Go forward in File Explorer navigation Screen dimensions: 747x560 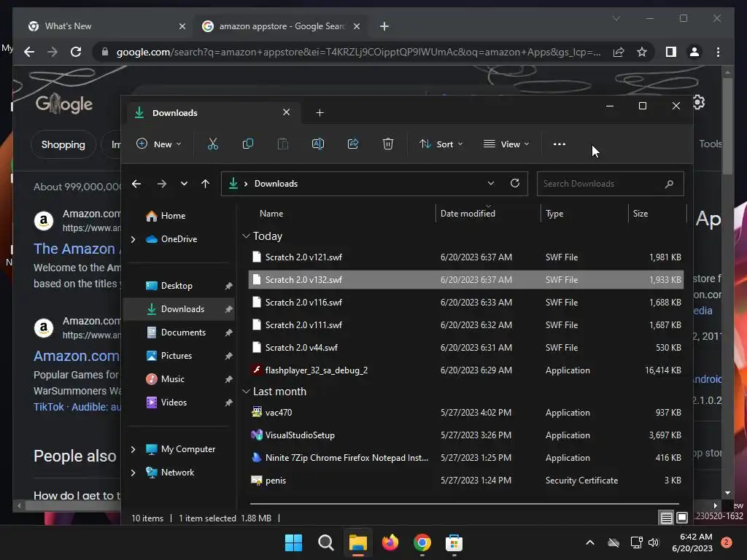pos(162,184)
